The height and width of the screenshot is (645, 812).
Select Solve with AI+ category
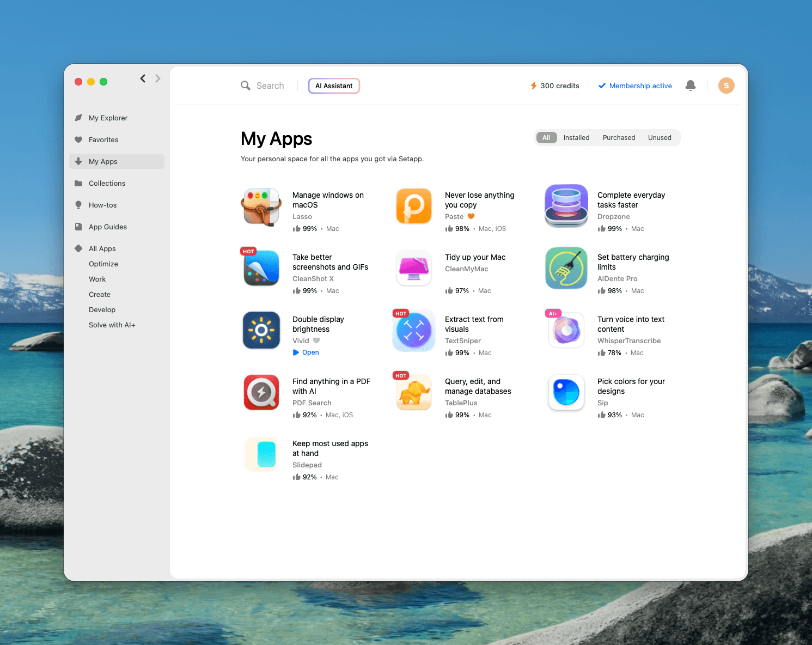[112, 325]
